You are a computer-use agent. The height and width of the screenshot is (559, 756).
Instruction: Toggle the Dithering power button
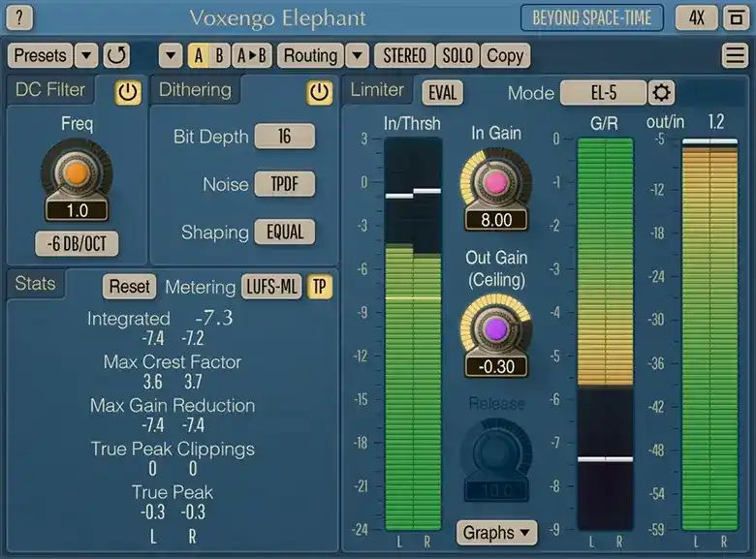[319, 92]
